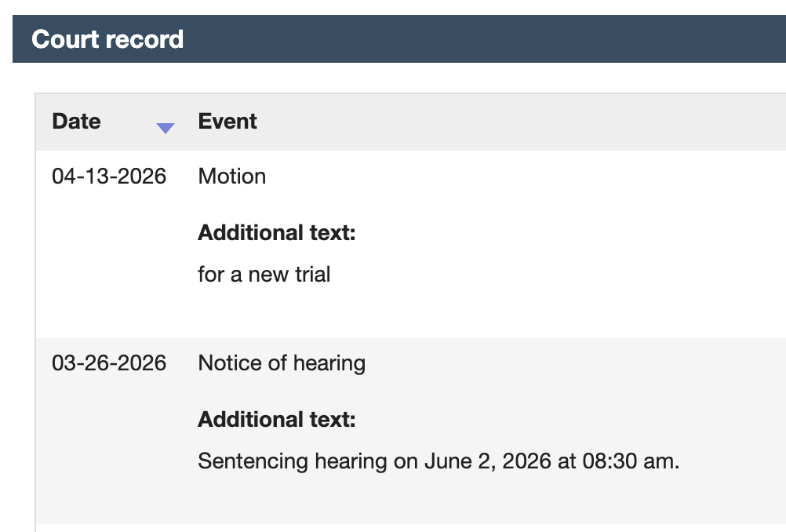Screen dimensions: 786x532
Task: Click Additional text label under Notice of hearing
Action: 277,420
